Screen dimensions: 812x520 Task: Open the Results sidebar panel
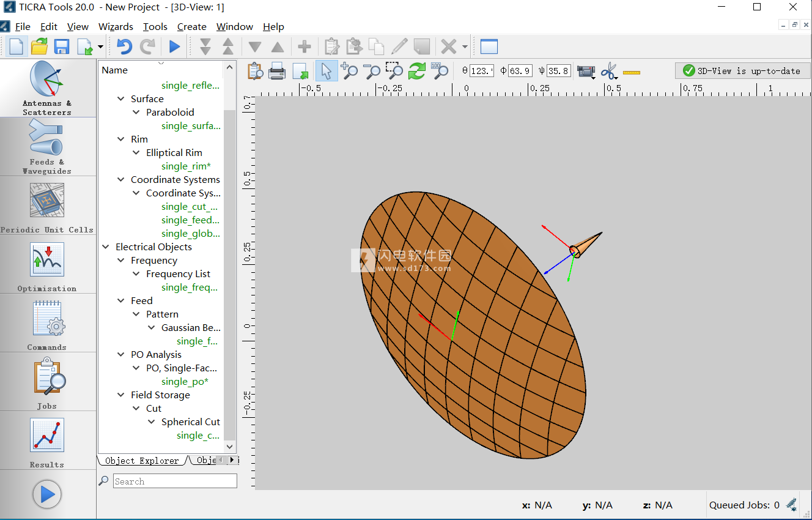click(x=48, y=440)
